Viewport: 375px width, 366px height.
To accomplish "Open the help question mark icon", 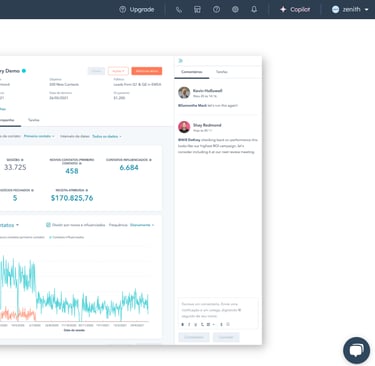I will pyautogui.click(x=216, y=9).
